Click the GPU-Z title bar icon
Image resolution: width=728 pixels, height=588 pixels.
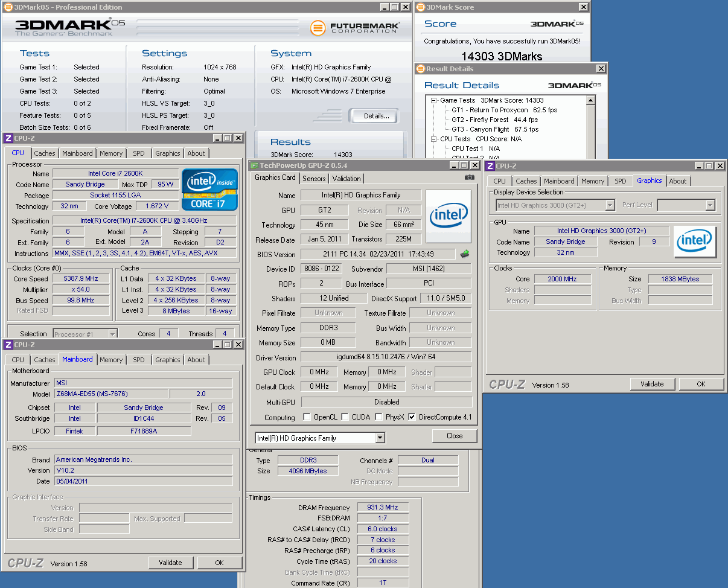point(254,165)
